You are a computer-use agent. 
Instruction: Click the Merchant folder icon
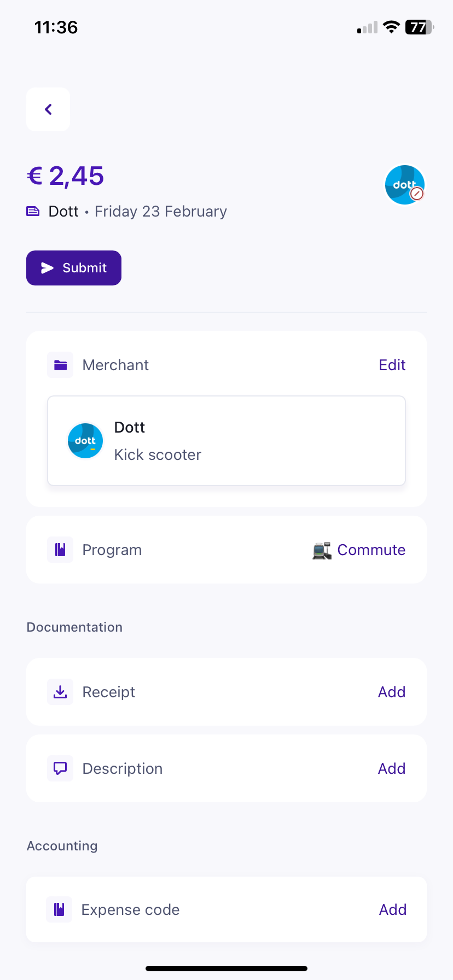(x=60, y=365)
